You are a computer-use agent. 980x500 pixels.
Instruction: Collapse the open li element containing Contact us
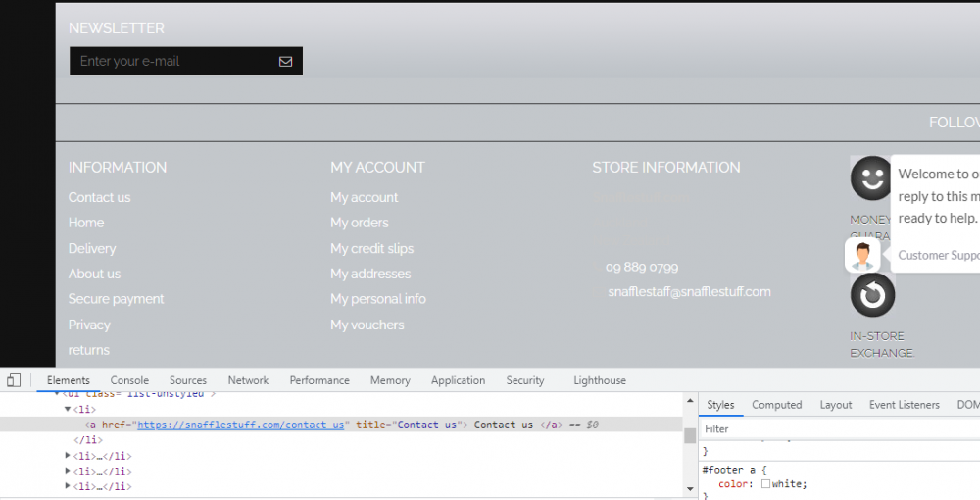[69, 409]
